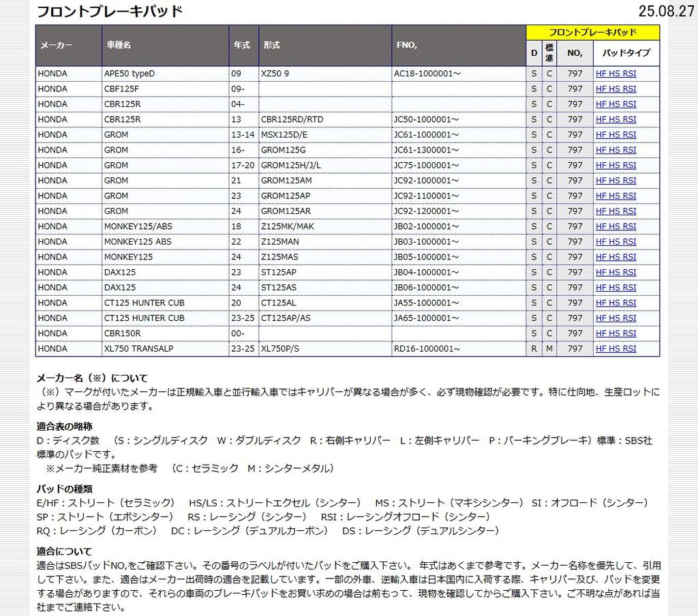
Task: Open the pad link for GROM125AR
Action: [616, 211]
